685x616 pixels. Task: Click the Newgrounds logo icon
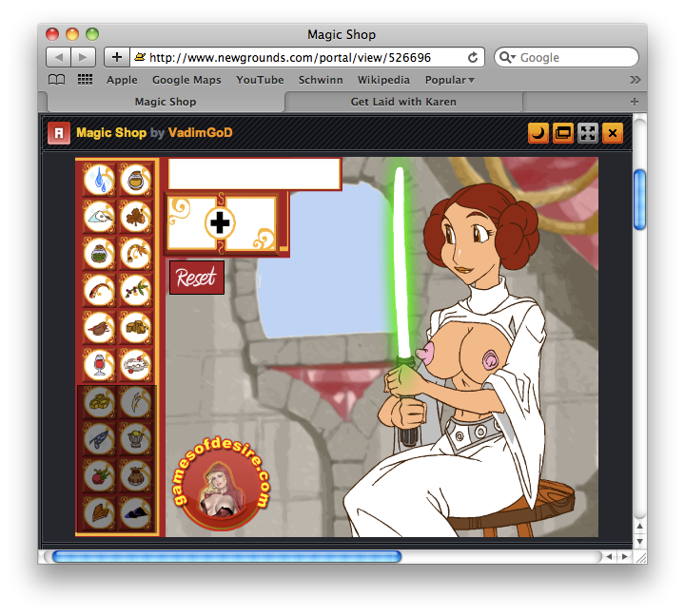point(59,133)
